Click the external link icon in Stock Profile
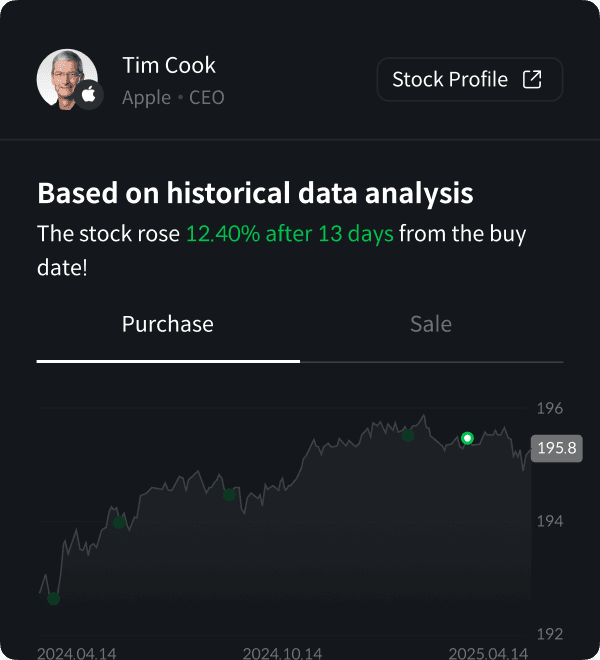The height and width of the screenshot is (660, 600). (532, 80)
